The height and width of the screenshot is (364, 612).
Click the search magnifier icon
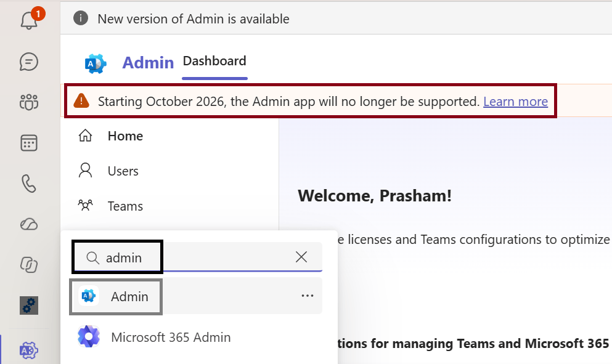click(92, 258)
